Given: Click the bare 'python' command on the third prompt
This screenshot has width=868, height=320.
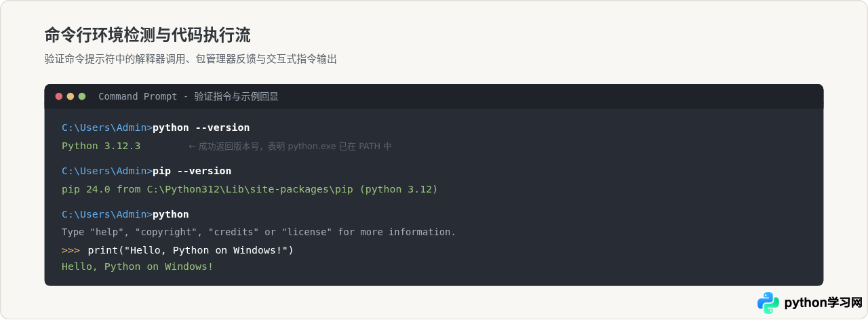Looking at the screenshot, I should (x=171, y=214).
